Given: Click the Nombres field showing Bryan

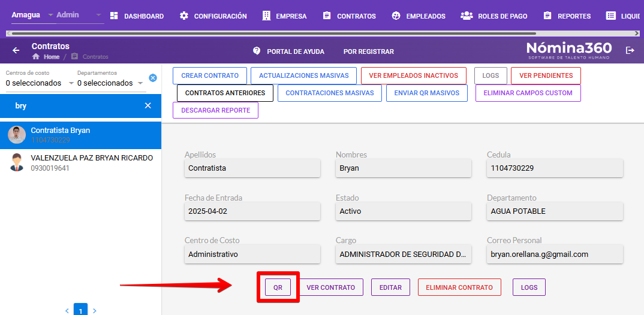Looking at the screenshot, I should tap(404, 168).
